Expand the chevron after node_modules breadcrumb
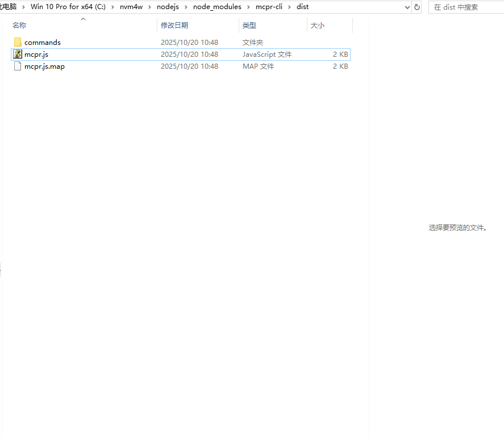504x438 pixels. pos(248,7)
